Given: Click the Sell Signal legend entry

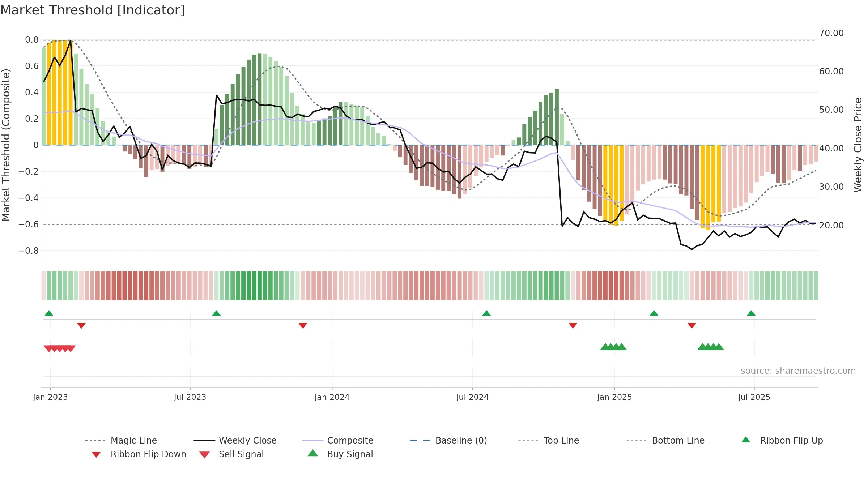Looking at the screenshot, I should tap(231, 454).
